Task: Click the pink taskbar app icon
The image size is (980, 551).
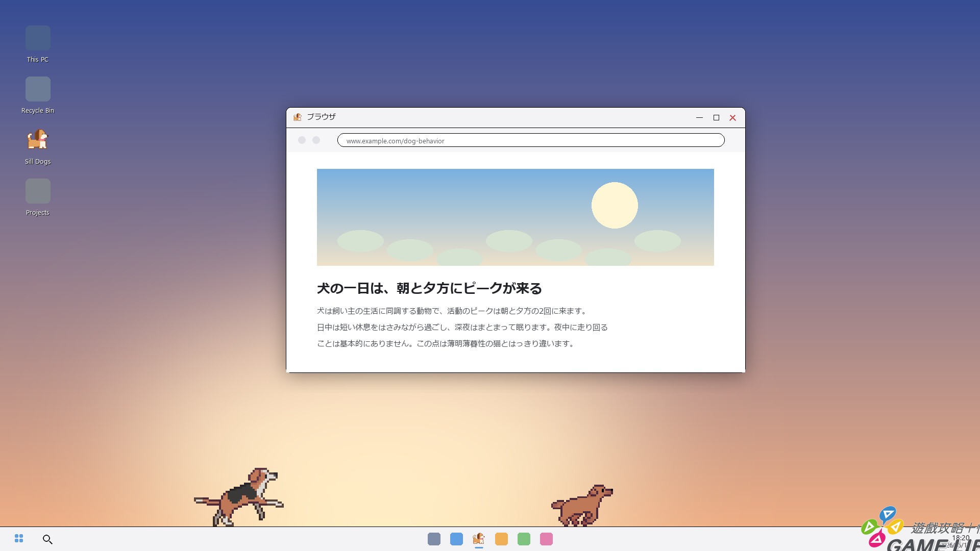Action: coord(546,539)
